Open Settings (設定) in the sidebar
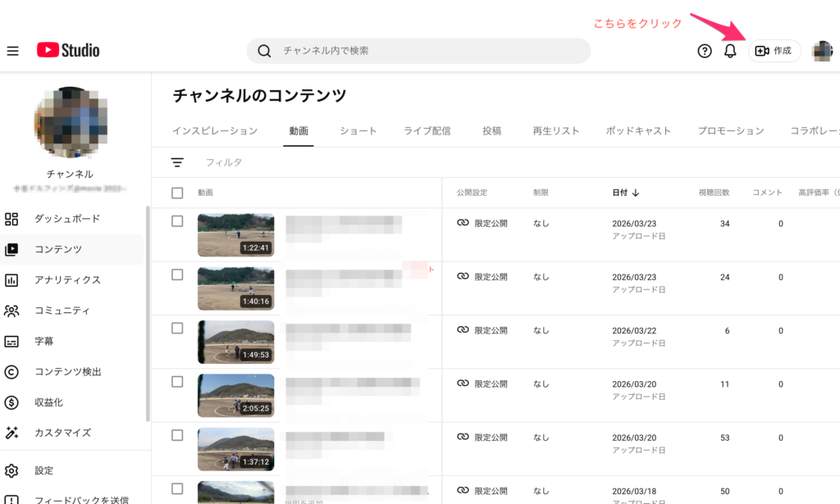840x504 pixels. coord(43,471)
